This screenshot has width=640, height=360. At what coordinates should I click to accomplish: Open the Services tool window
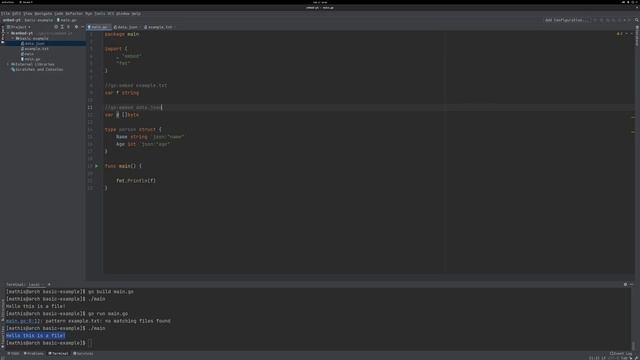83,354
